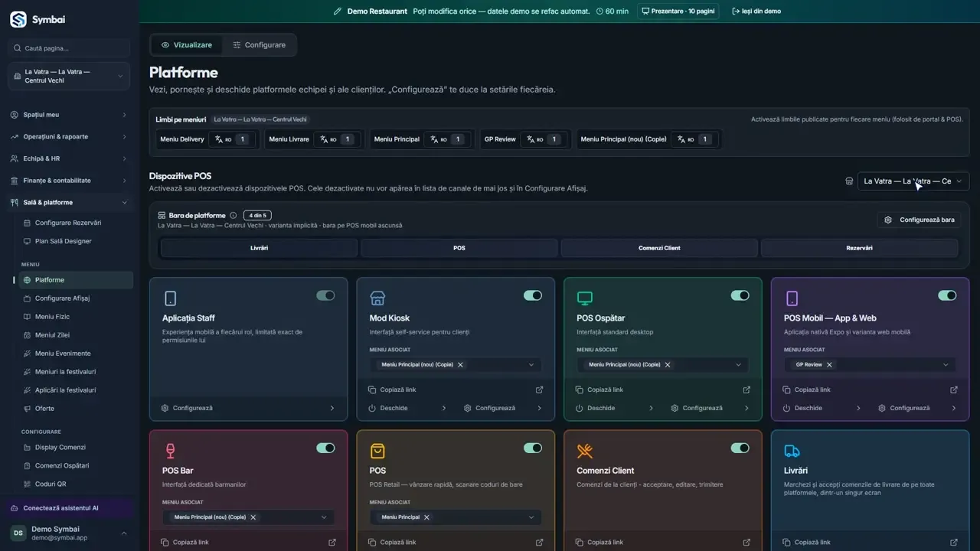The image size is (980, 551).
Task: Click the Meniu Delivery RO language chip
Action: [234, 139]
